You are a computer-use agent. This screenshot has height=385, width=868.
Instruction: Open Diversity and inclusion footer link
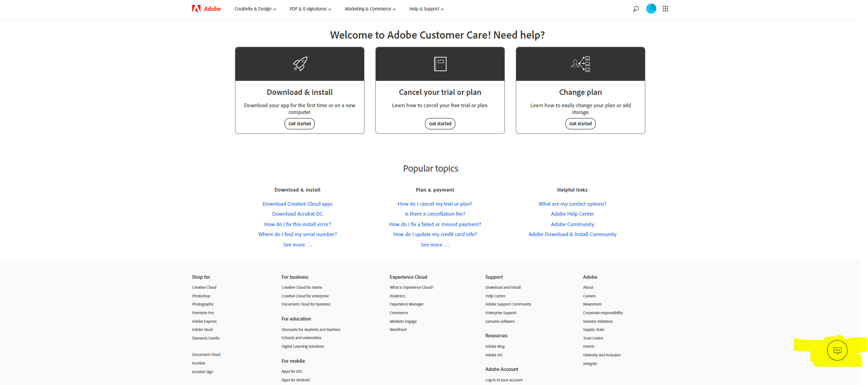click(x=602, y=355)
